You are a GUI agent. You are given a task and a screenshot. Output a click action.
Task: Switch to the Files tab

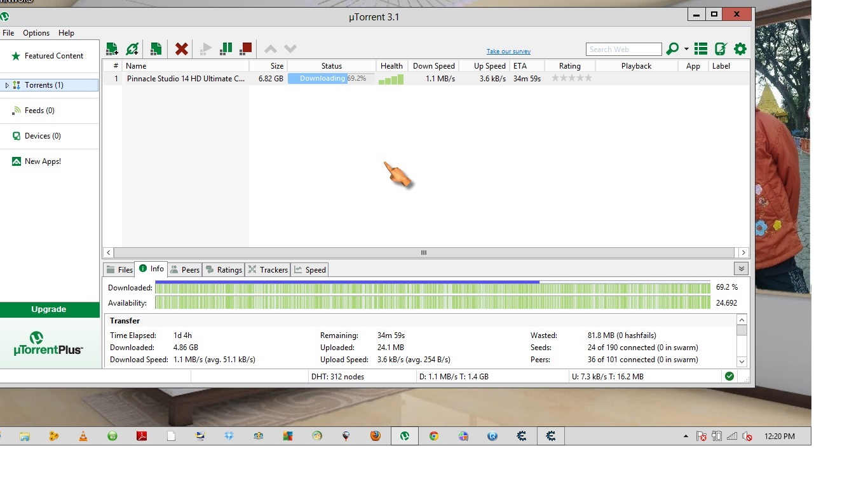[x=119, y=270]
